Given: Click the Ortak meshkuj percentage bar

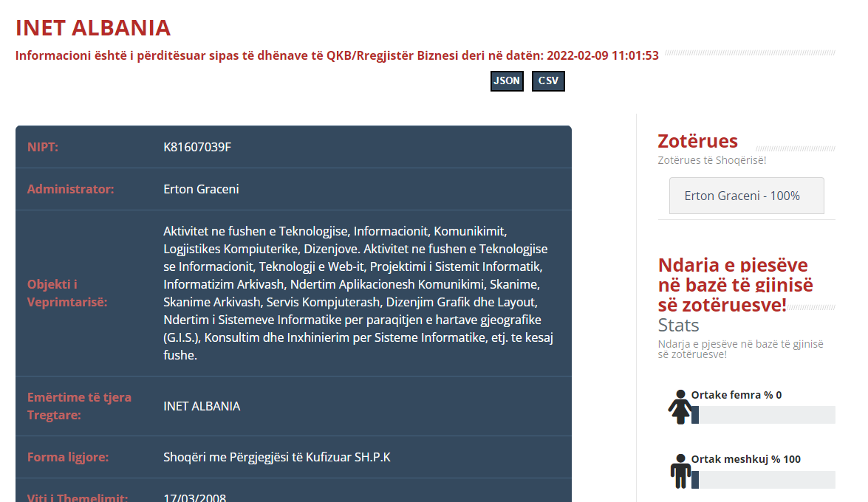Looking at the screenshot, I should 763,480.
